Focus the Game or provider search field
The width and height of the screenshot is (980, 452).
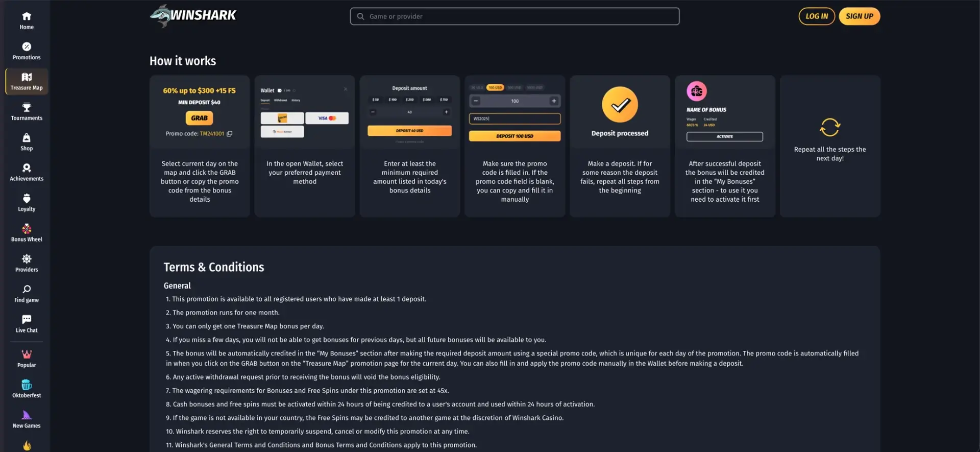(x=514, y=16)
